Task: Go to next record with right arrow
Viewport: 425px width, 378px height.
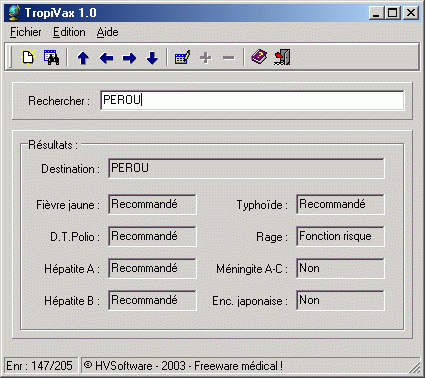Action: [x=129, y=58]
